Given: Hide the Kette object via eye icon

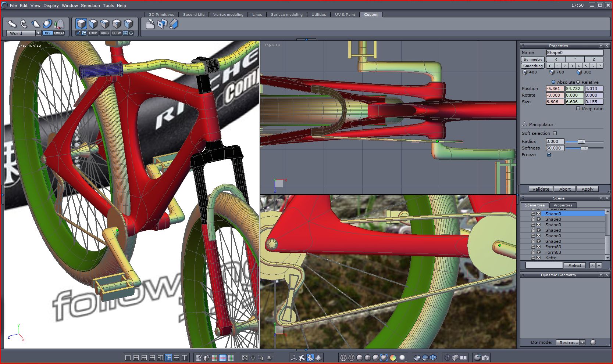Looking at the screenshot, I should [538, 258].
